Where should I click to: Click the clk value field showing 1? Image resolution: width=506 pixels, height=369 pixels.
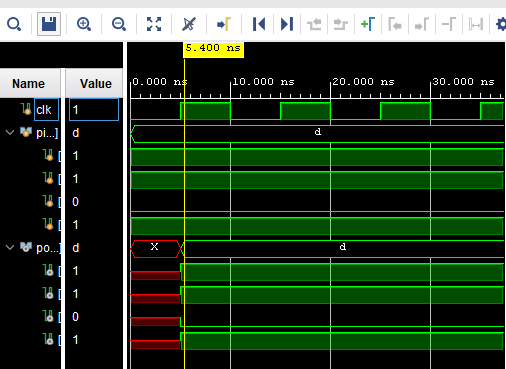[x=94, y=110]
